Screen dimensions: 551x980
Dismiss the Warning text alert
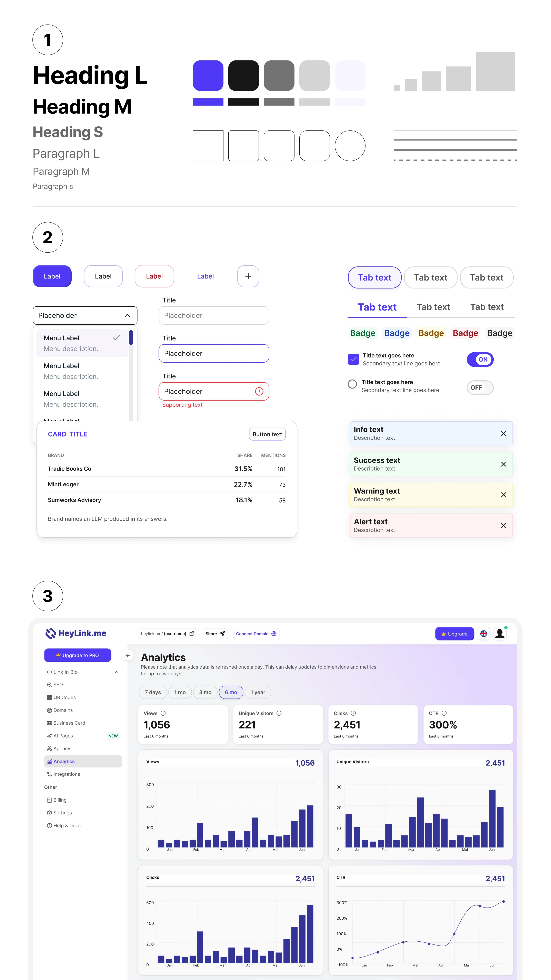tap(503, 495)
